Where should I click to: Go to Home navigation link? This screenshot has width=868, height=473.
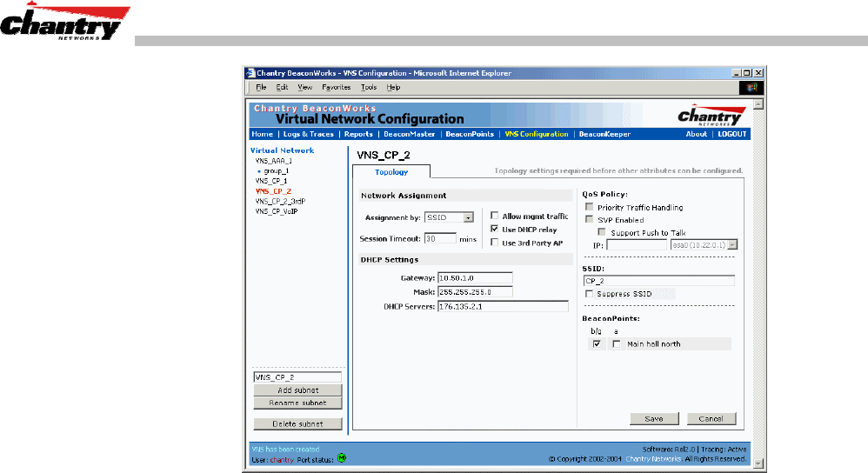[x=263, y=134]
